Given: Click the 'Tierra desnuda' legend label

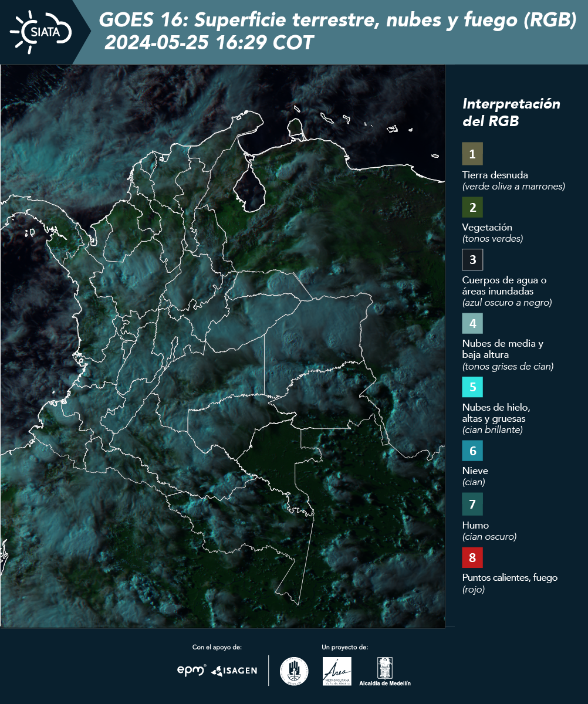Looking at the screenshot, I should click(x=495, y=175).
